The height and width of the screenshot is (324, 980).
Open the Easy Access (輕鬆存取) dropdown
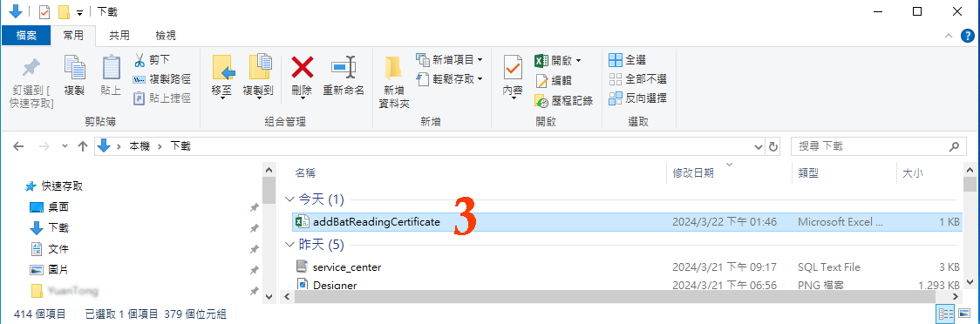tap(450, 78)
